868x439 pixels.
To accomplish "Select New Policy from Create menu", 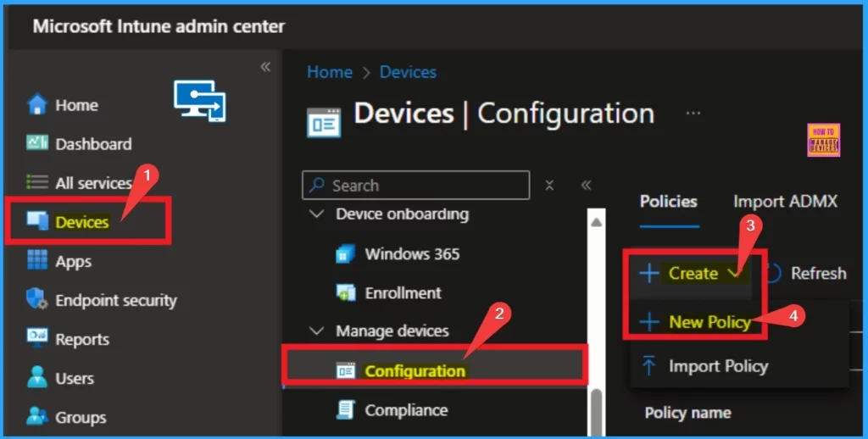I will [709, 322].
